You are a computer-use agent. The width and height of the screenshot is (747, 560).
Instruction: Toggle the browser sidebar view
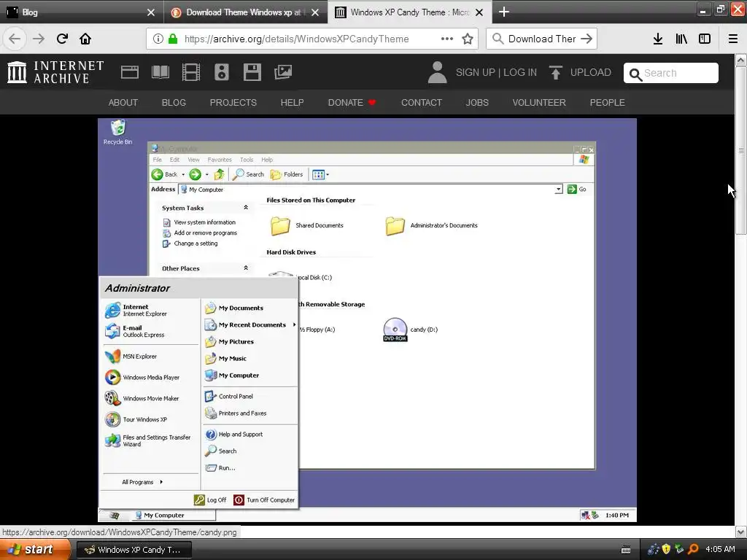point(705,39)
